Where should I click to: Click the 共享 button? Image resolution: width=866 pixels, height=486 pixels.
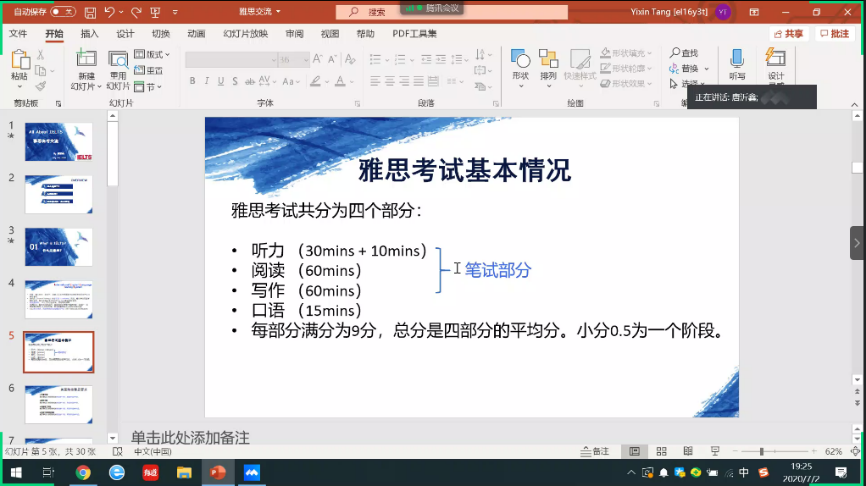click(788, 34)
